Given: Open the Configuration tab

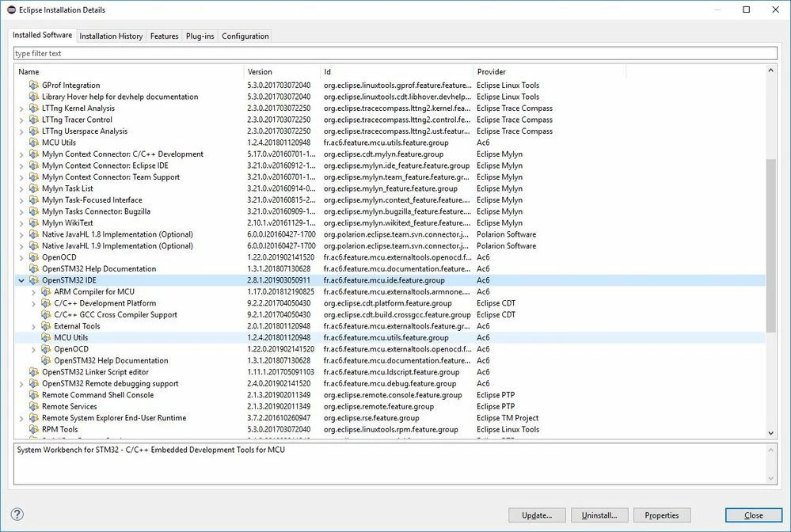Looking at the screenshot, I should click(x=245, y=36).
